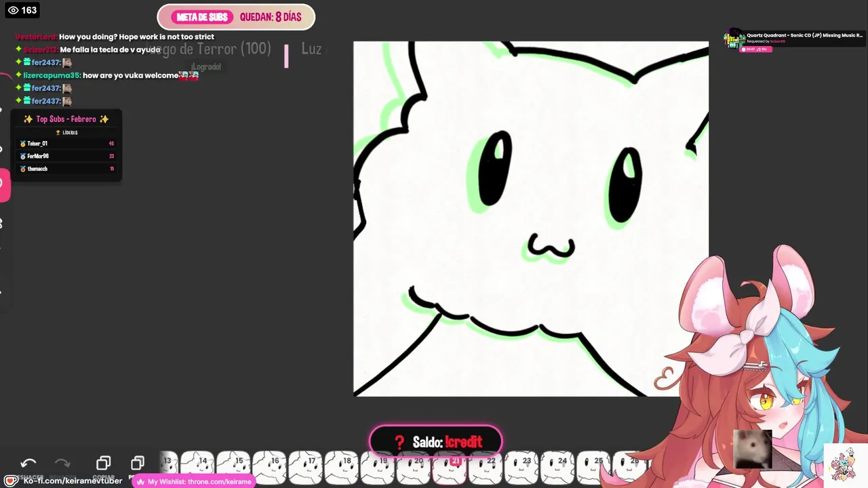Click the Quartz Quadrant song title

(x=804, y=35)
